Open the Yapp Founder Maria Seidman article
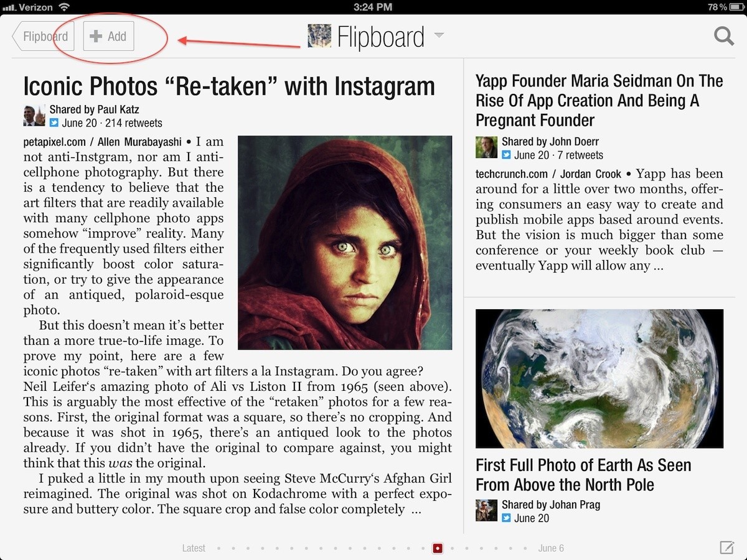 (599, 100)
